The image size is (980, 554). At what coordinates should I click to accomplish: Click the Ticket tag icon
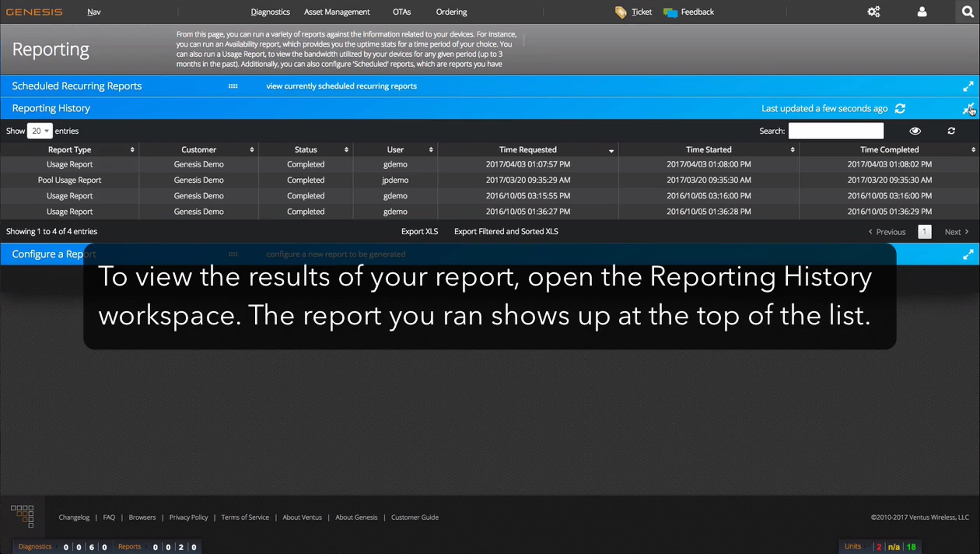click(x=620, y=12)
